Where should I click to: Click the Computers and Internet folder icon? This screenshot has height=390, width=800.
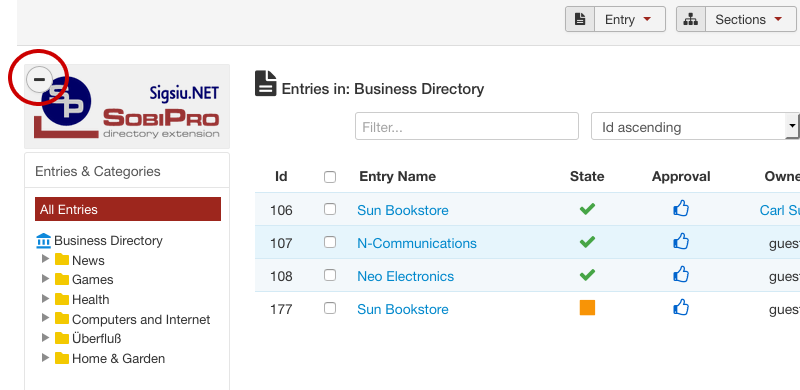pyautogui.click(x=62, y=319)
